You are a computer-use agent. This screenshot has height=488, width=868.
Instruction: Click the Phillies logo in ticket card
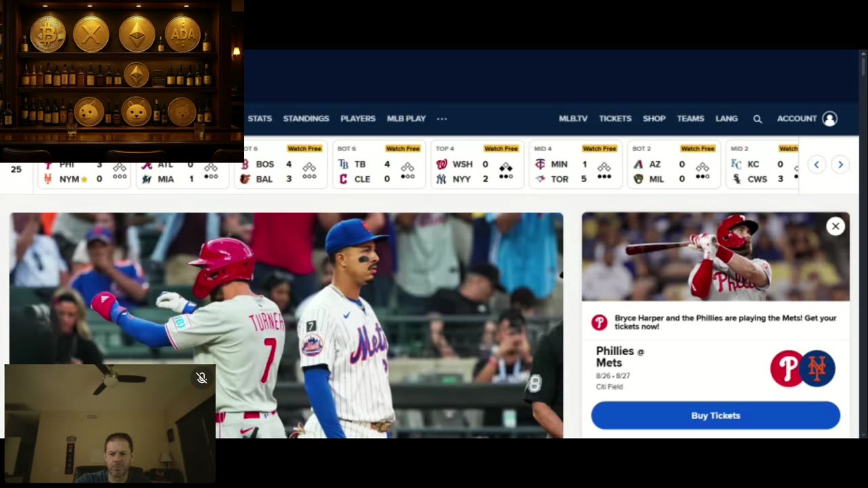click(x=787, y=369)
